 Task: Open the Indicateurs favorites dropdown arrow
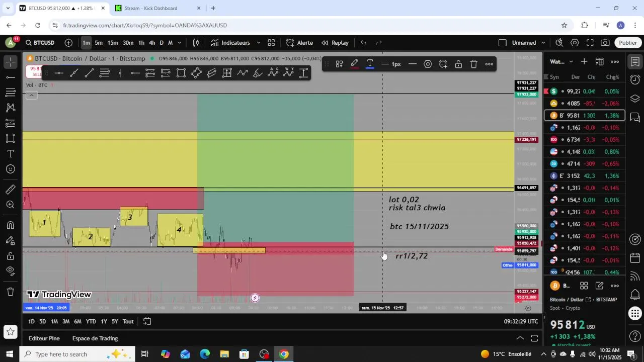tap(259, 43)
